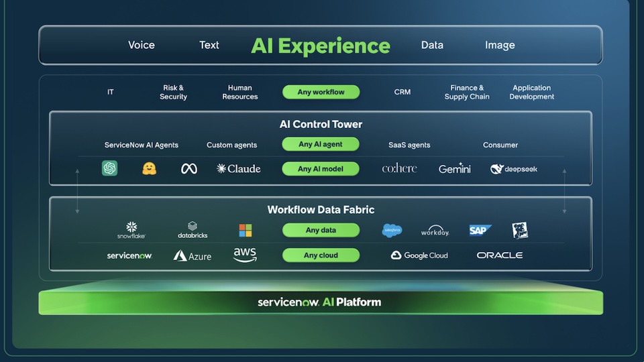The image size is (644, 362).
Task: Select the Snowflake data icon
Action: coord(131,230)
